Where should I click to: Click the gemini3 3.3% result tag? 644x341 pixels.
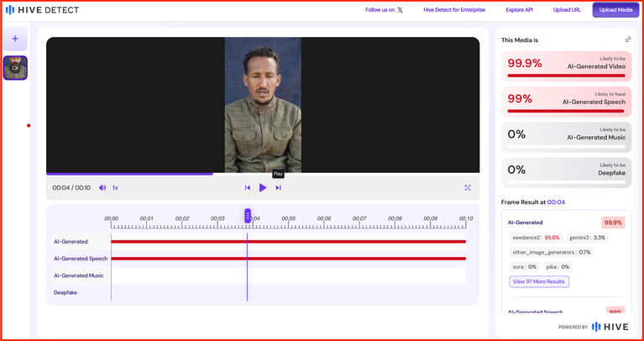[587, 238]
